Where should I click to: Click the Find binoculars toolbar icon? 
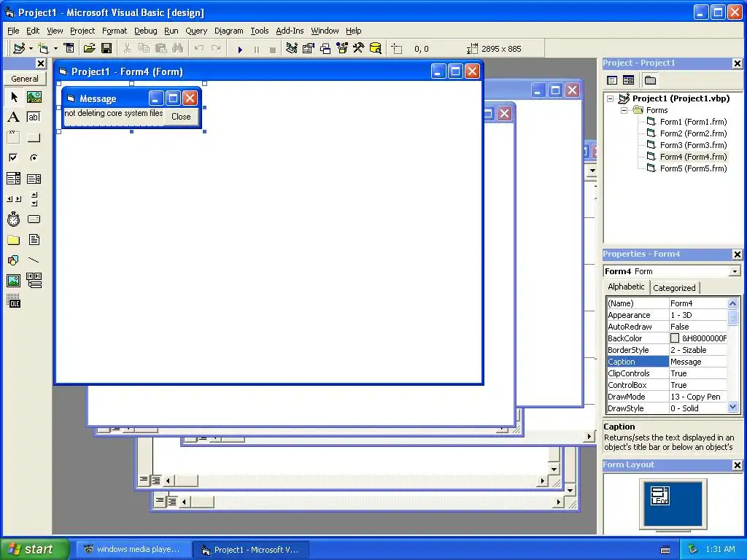178,48
